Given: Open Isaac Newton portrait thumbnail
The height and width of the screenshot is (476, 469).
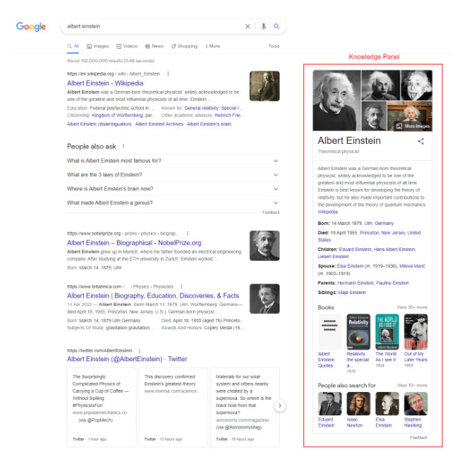Looking at the screenshot, I should (358, 403).
